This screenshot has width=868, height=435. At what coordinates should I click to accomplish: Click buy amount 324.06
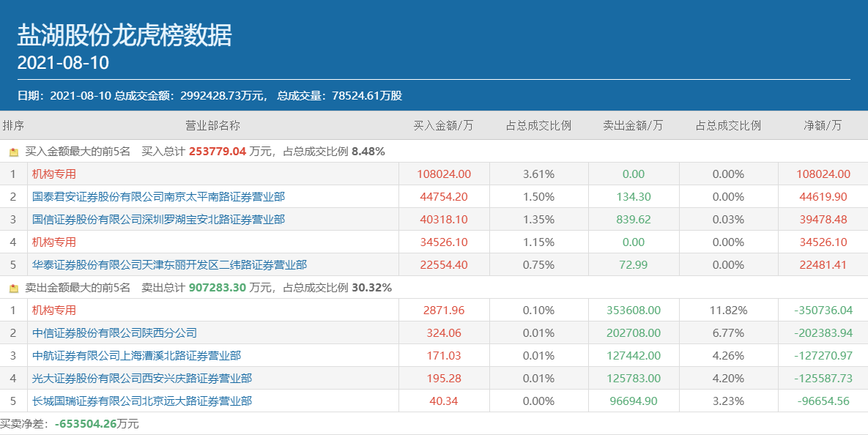pos(444,332)
